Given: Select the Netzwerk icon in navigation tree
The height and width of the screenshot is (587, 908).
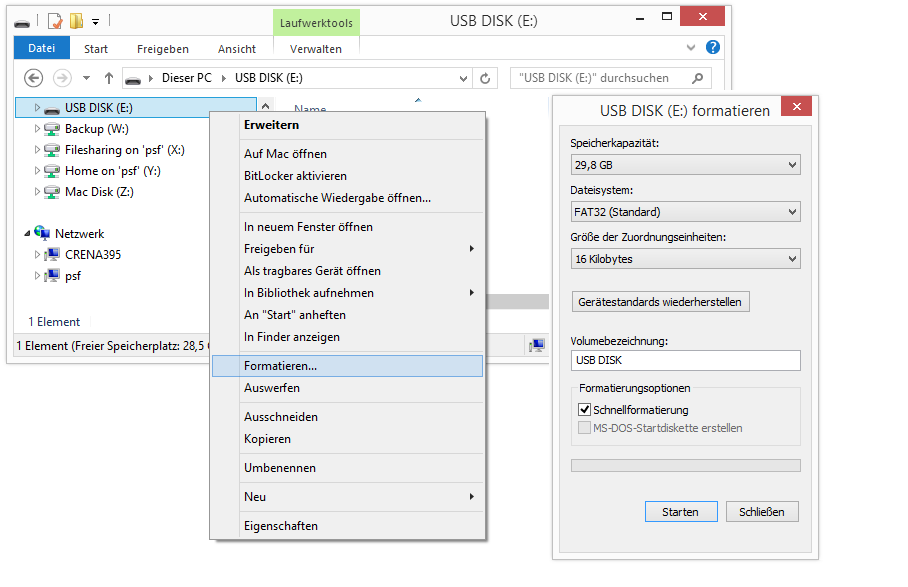Looking at the screenshot, I should coord(42,233).
